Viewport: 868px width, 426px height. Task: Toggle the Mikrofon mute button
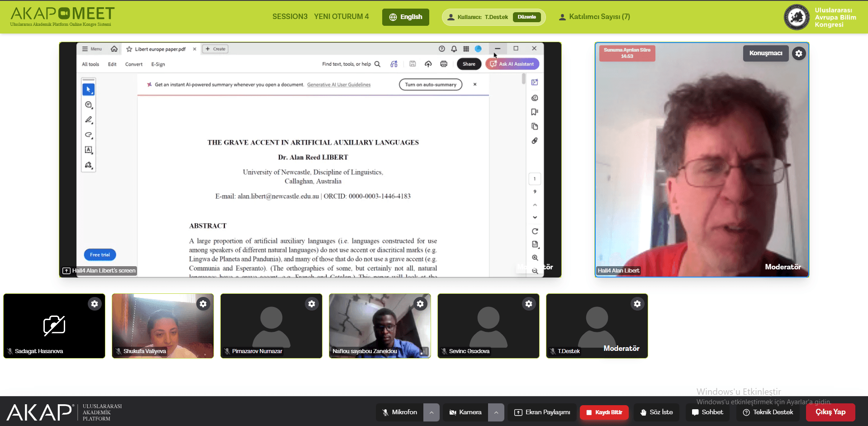point(400,412)
